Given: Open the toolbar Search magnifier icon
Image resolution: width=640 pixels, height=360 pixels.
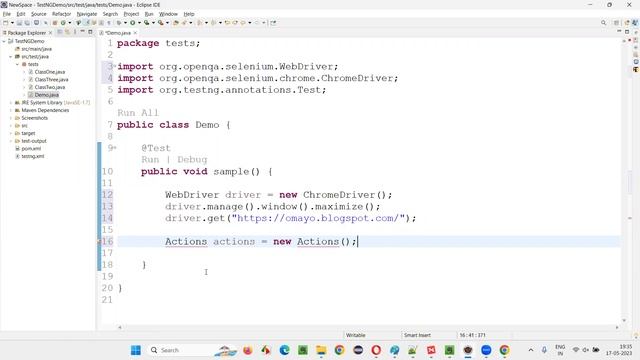Looking at the screenshot, I should click(604, 23).
